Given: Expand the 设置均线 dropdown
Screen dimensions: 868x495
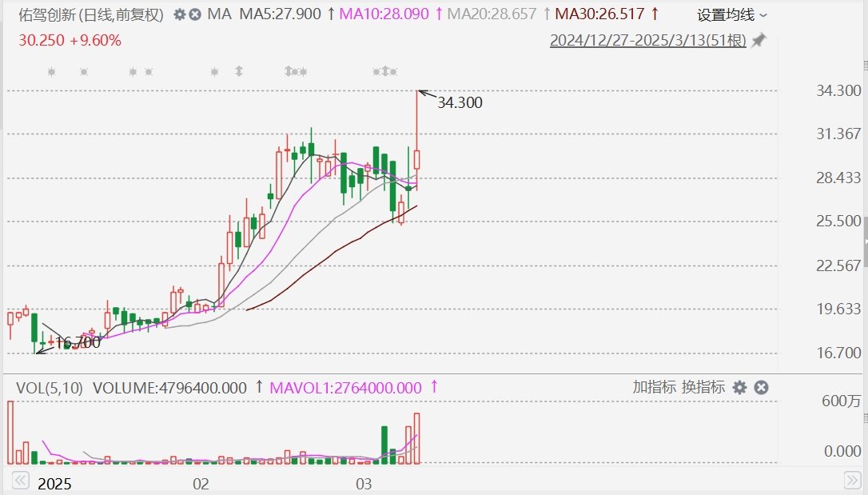Looking at the screenshot, I should [732, 15].
